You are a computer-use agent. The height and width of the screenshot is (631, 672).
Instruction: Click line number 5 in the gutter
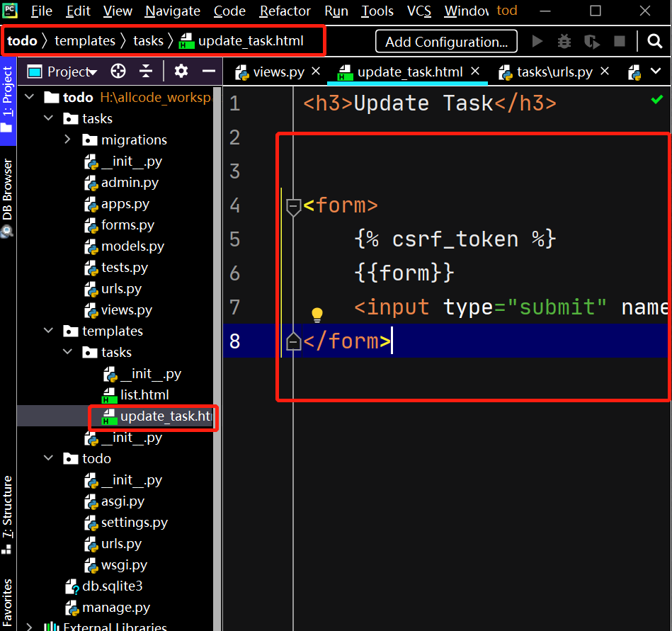click(234, 239)
